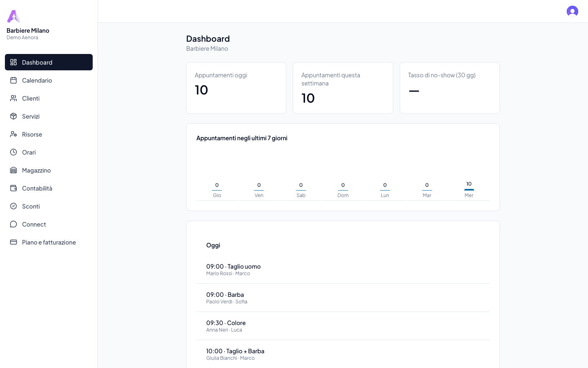Screen dimensions: 588x368
Task: Click the Dashboard page title
Action: tap(208, 39)
